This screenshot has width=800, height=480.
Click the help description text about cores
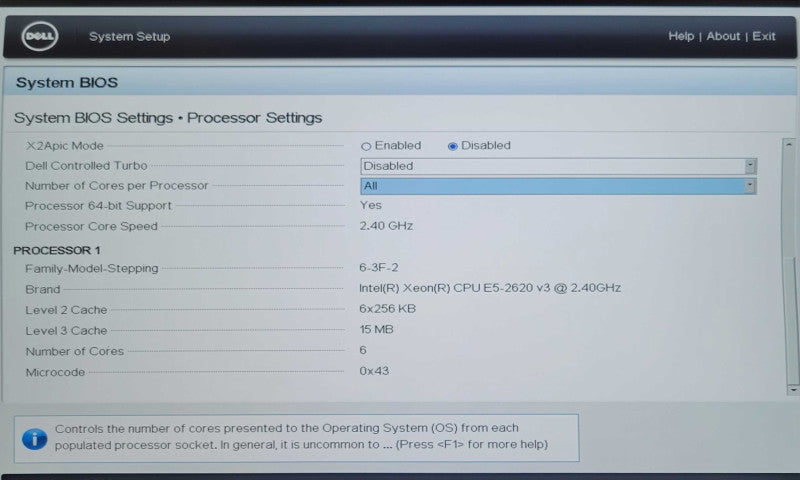tap(301, 437)
